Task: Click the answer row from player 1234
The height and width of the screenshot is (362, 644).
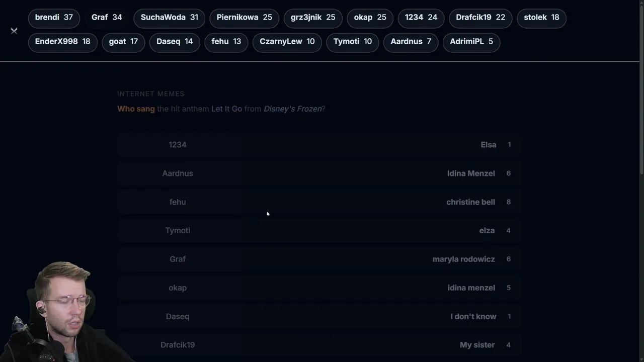Action: [x=319, y=145]
